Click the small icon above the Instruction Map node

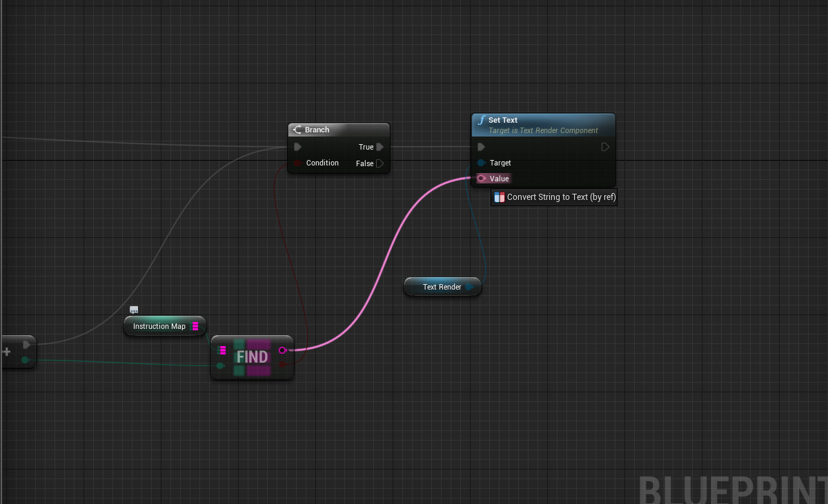[x=134, y=310]
